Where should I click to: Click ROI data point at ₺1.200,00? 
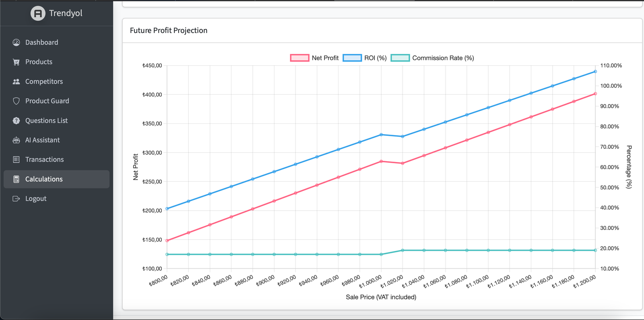(x=595, y=72)
